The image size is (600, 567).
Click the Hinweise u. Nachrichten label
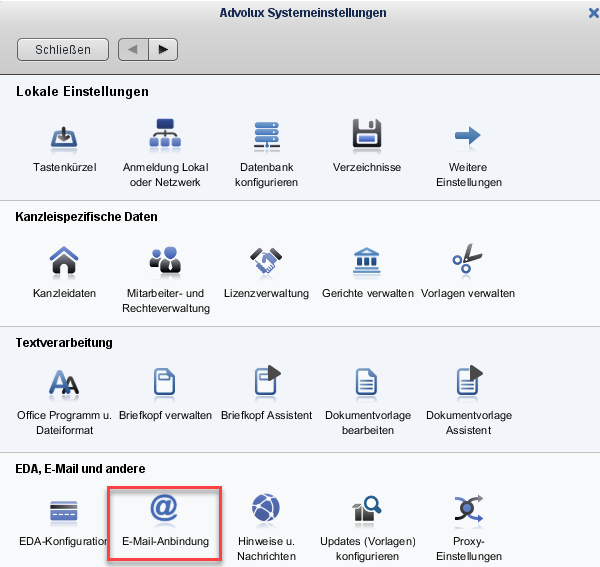point(266,548)
